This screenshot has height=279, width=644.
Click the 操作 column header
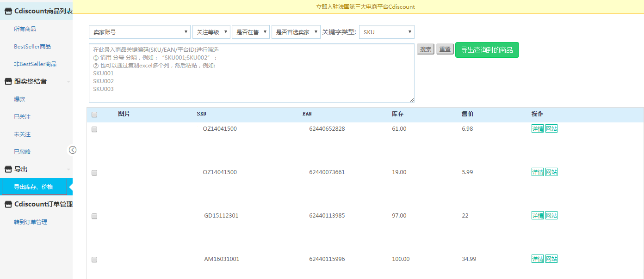[538, 114]
